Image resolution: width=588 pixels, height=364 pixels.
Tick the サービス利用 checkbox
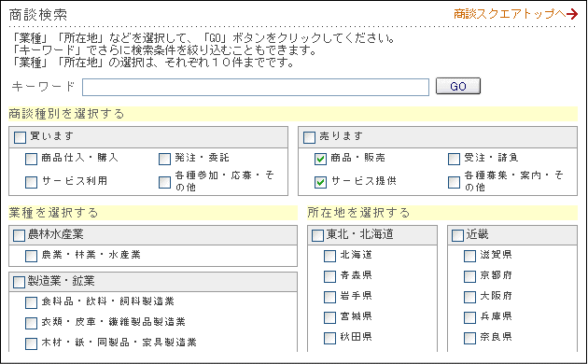pos(31,182)
